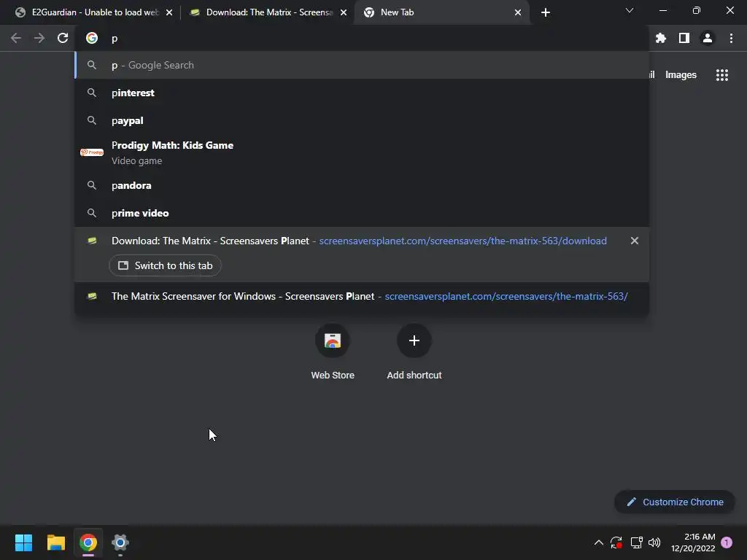Click the address bar containing 'p'
This screenshot has height=560, width=747.
point(362,39)
